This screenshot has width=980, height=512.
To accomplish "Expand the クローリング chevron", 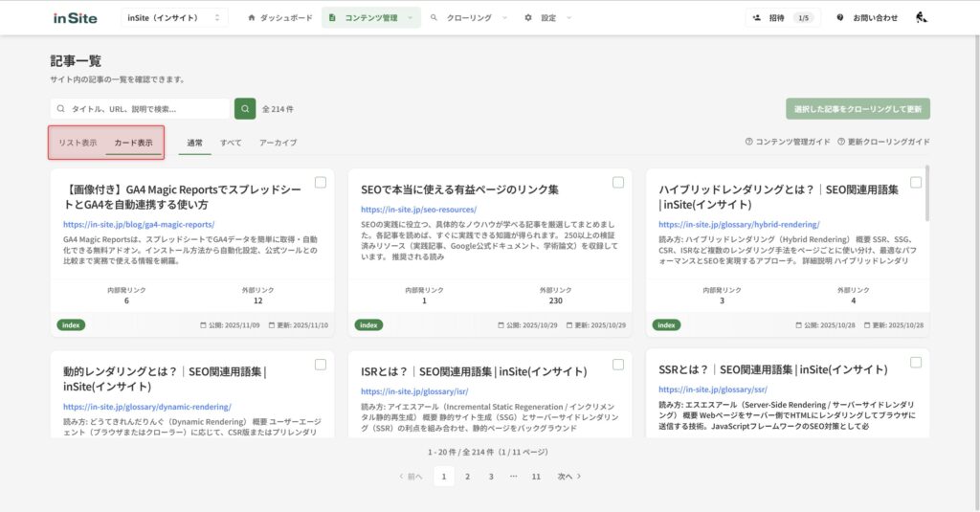I will click(x=504, y=17).
